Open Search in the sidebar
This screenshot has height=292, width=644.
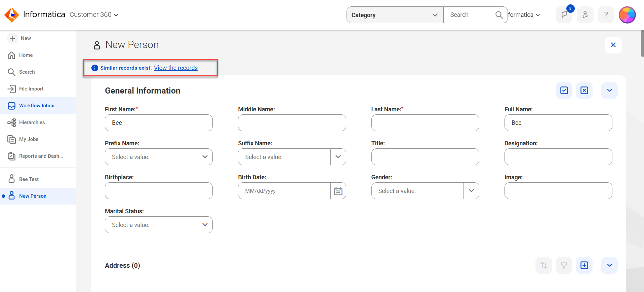pos(38,72)
